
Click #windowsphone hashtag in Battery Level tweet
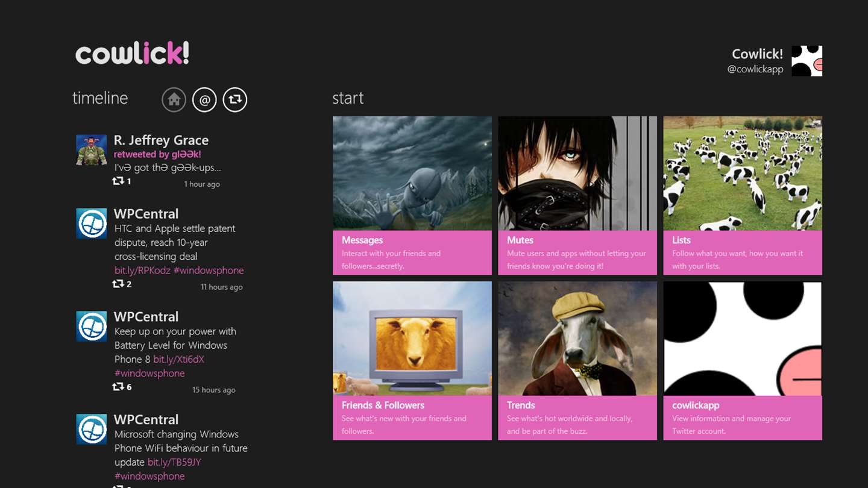tap(149, 374)
